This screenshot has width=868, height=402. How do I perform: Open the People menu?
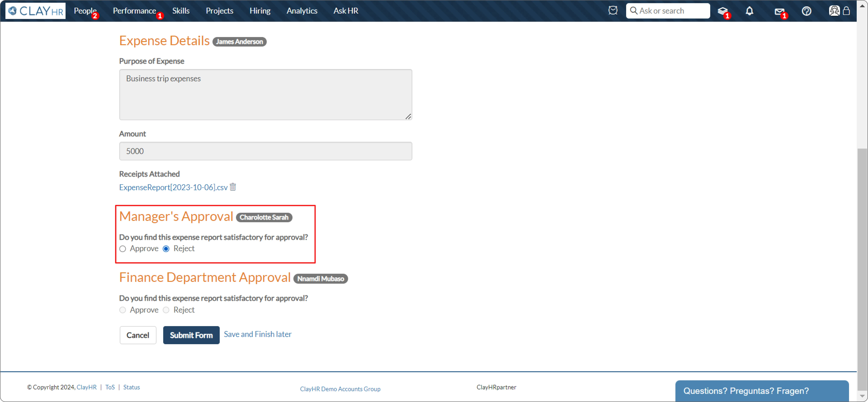[85, 11]
